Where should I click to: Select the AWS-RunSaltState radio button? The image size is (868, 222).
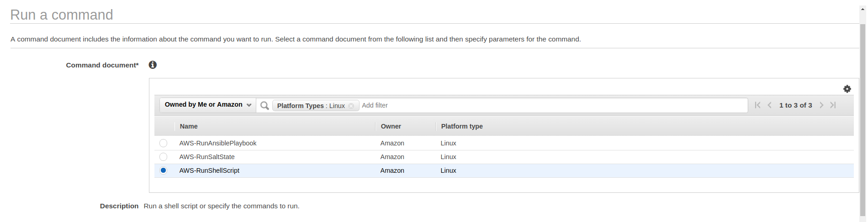click(x=163, y=157)
